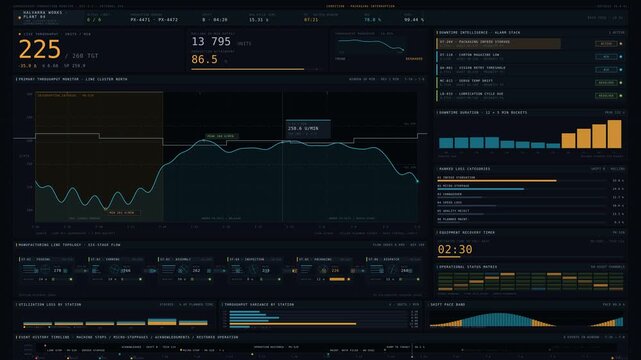The width and height of the screenshot is (641, 360).
Task: Click the ST-03 Assembly buffer stack icon
Action: [x=168, y=269]
